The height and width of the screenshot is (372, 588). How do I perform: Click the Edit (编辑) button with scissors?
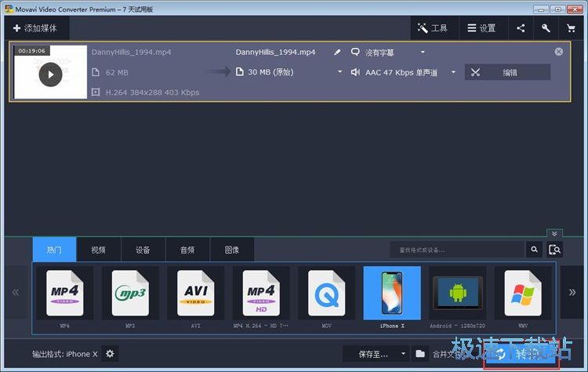click(508, 72)
